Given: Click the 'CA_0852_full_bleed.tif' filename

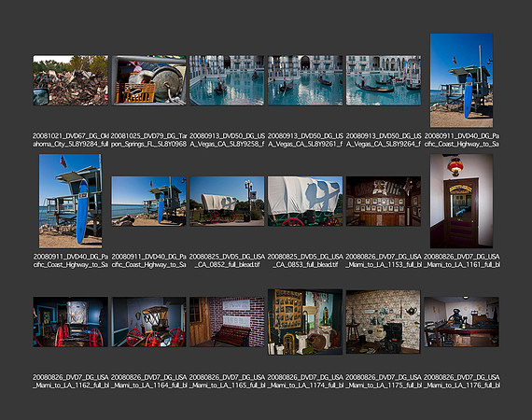Looking at the screenshot, I should coord(227,260).
